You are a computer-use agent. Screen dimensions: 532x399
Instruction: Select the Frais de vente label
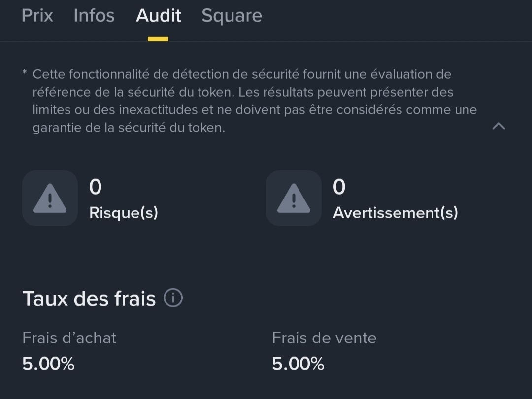324,338
